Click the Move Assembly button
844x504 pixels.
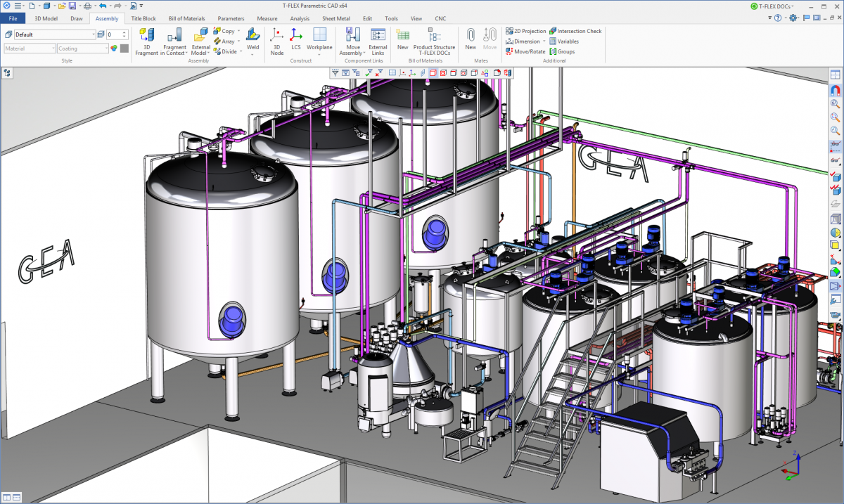(352, 41)
